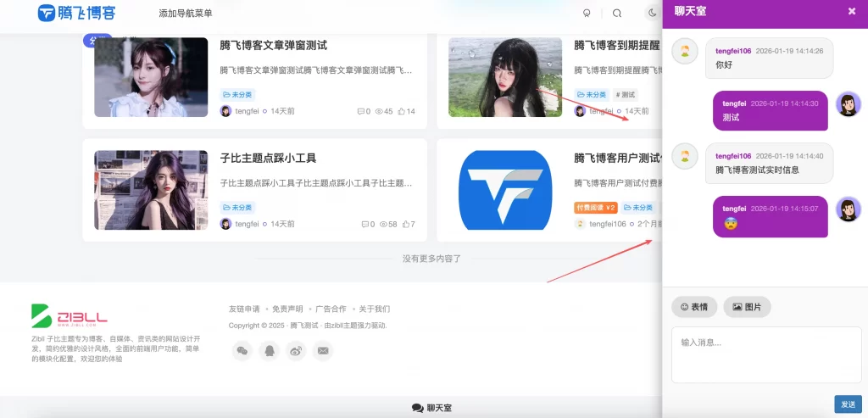Click username tengfei106 above 你好 message
Viewport: 868px width, 418px height.
733,51
